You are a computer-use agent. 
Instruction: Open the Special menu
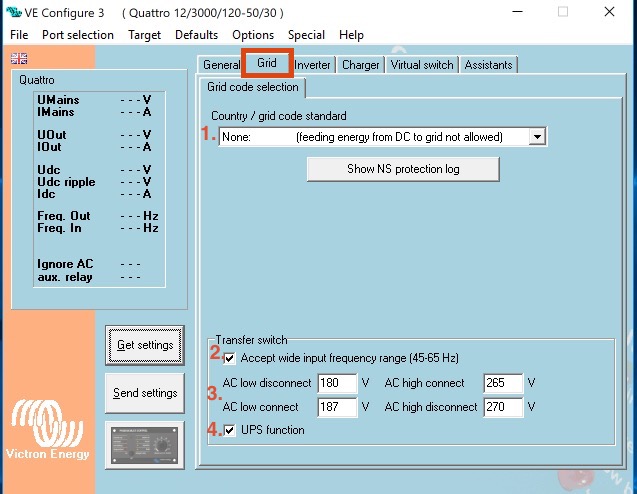[306, 35]
